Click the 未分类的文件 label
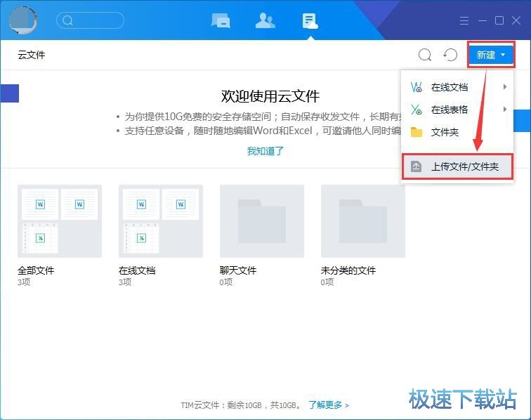 coord(348,270)
